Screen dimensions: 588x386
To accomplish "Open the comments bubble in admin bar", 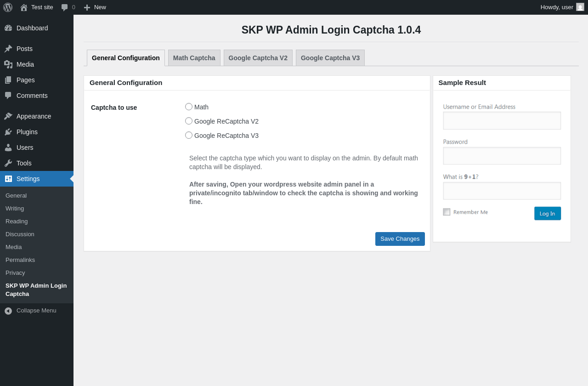I will click(x=65, y=7).
